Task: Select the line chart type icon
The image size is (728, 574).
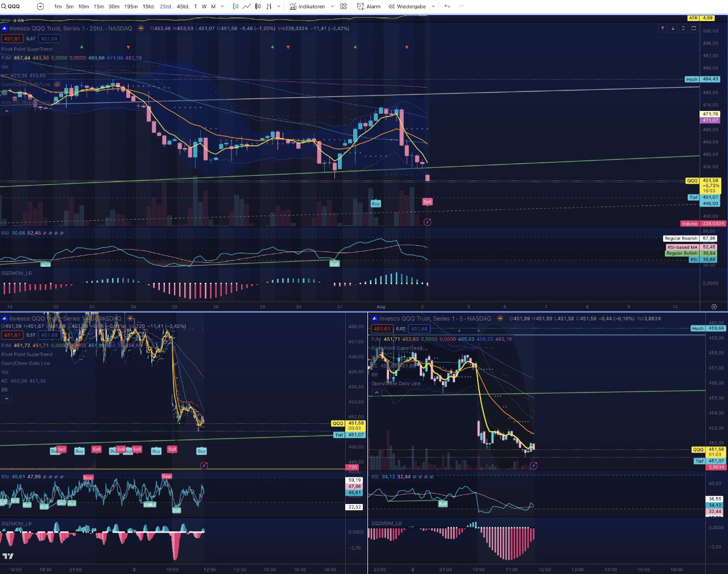Action: tap(247, 6)
